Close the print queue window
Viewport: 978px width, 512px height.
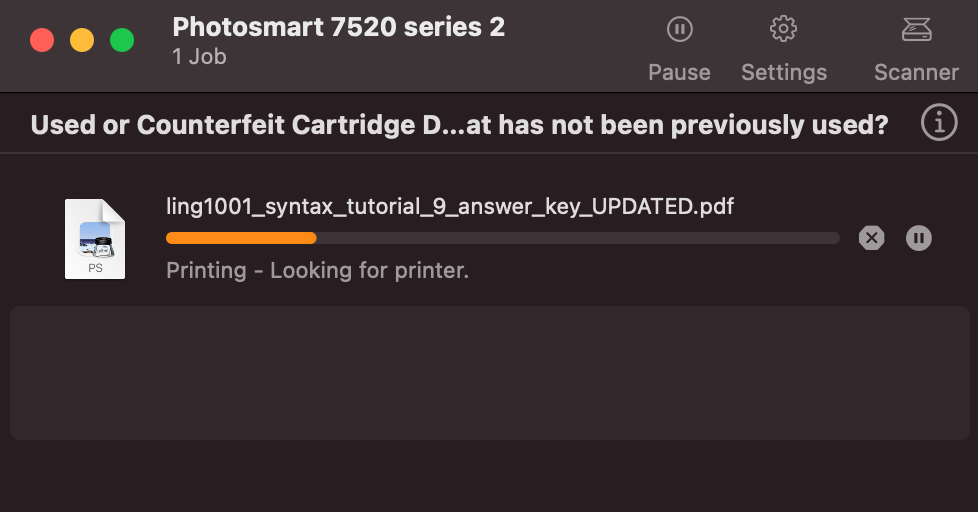tap(42, 40)
